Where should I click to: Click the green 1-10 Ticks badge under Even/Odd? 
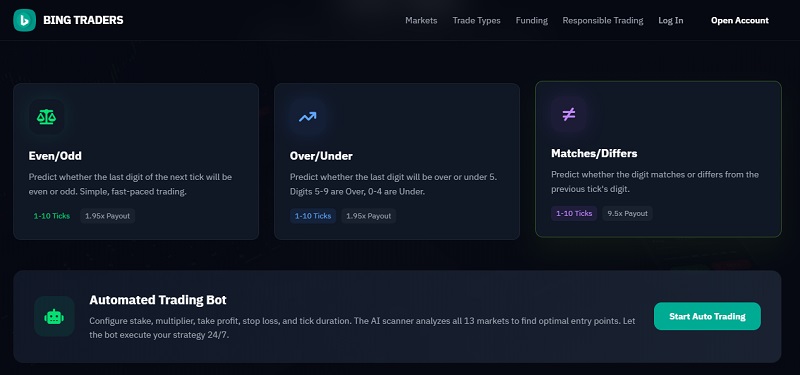pyautogui.click(x=52, y=216)
